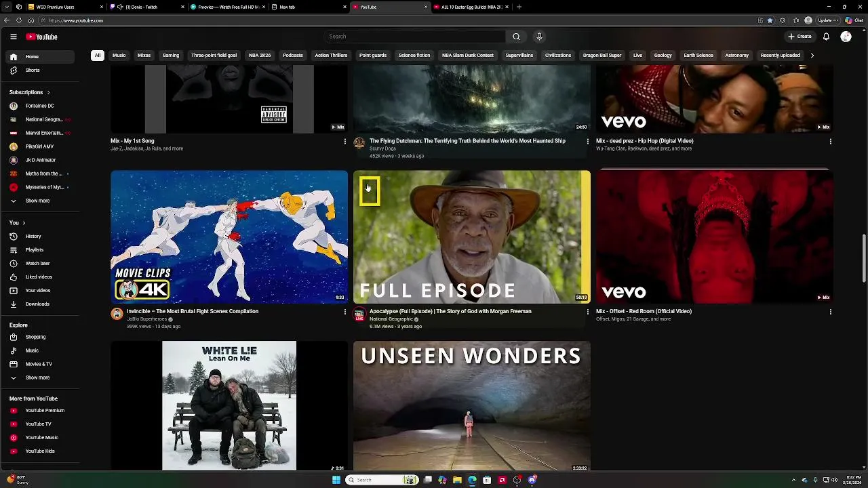
Task: Start voice search with microphone icon
Action: click(539, 37)
